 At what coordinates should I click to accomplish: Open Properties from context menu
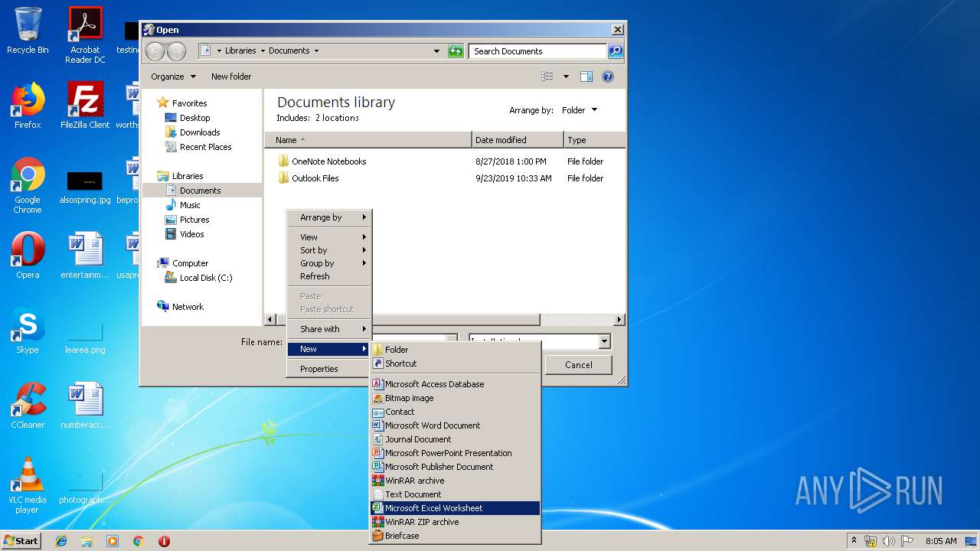point(329,369)
